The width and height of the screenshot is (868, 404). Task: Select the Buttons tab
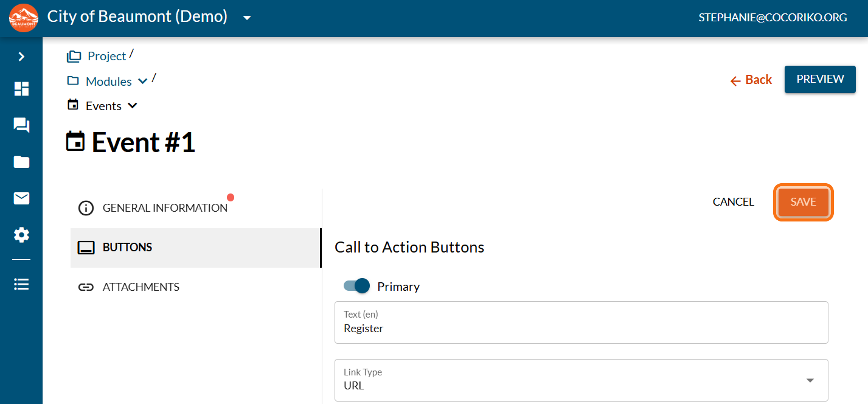[x=127, y=248]
